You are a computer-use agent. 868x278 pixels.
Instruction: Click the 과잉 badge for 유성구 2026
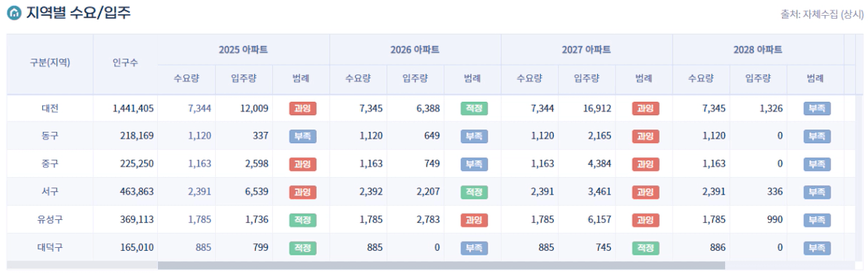475,220
